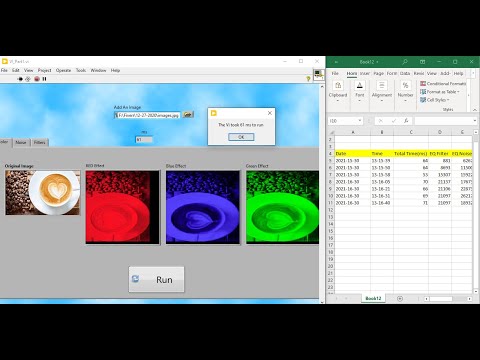Click the Add An Image path field

pyautogui.click(x=147, y=115)
